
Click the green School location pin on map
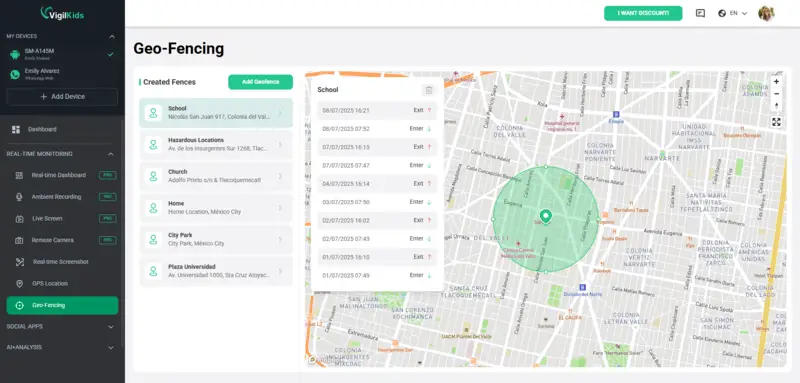point(545,217)
